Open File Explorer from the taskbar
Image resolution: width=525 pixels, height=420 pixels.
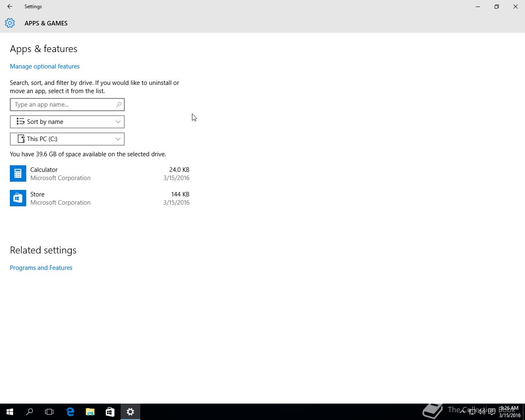tap(90, 412)
